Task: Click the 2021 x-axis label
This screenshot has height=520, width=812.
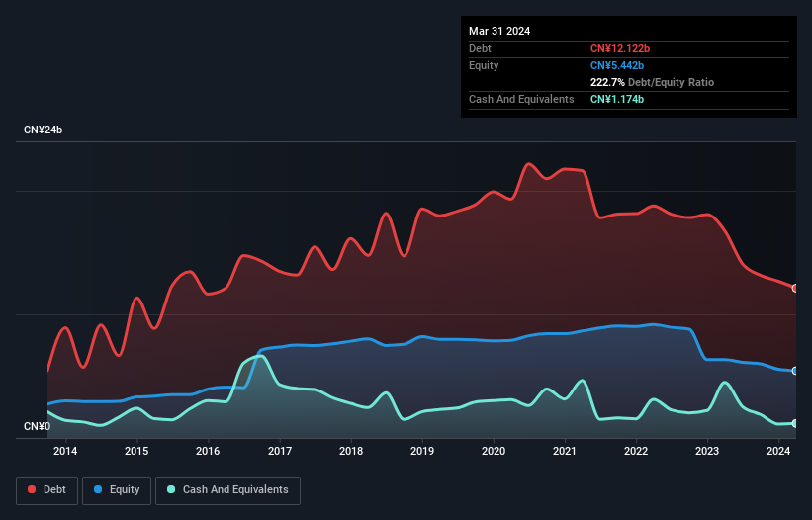Action: [x=565, y=451]
